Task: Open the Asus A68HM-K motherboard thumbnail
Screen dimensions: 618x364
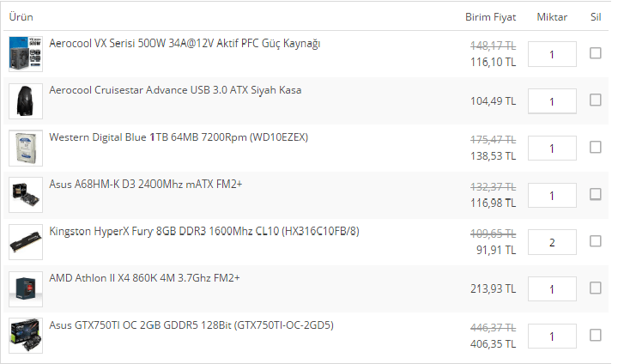Action: coord(26,195)
